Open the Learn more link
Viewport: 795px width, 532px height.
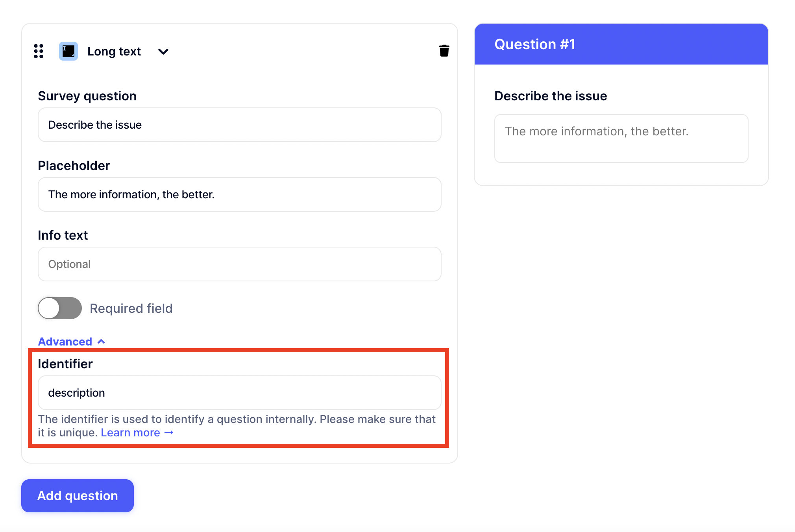130,432
